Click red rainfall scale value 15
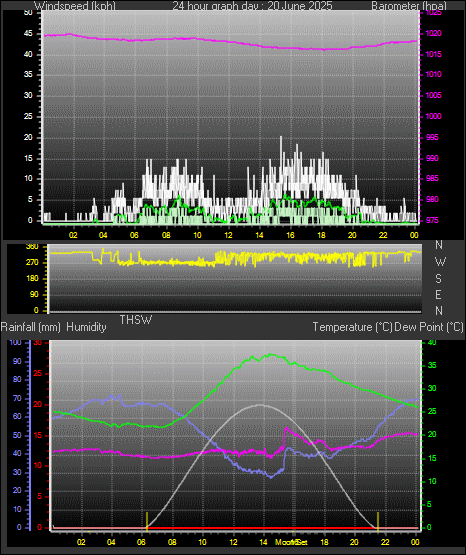Viewport: 466px width, 555px height. pos(38,435)
